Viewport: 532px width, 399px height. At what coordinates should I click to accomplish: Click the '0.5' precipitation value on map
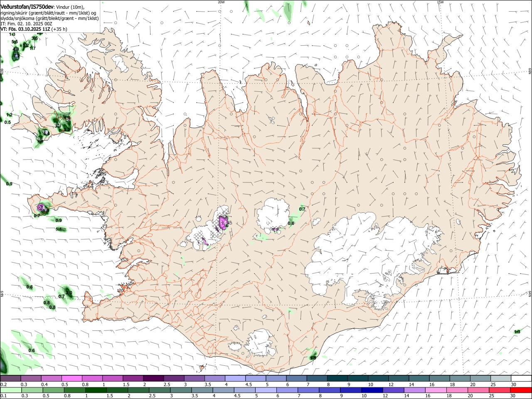(7, 122)
